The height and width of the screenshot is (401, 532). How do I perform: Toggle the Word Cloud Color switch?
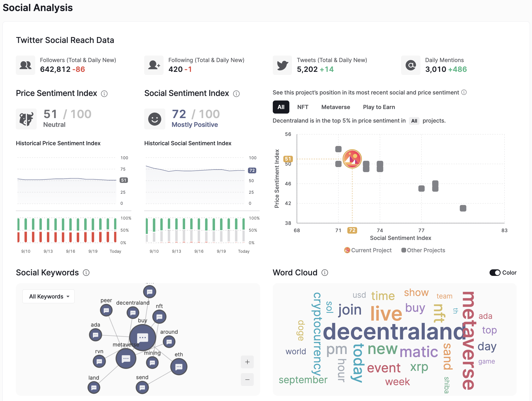tap(495, 273)
